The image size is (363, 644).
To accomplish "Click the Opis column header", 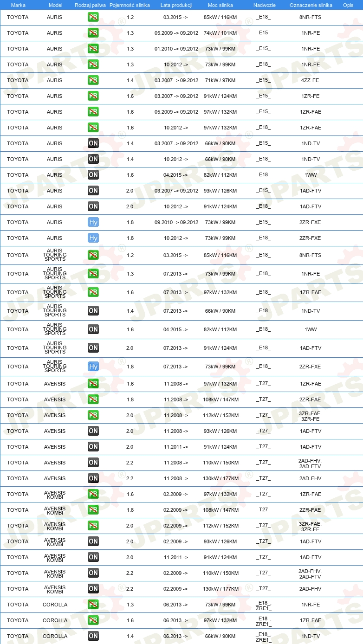I will pos(348,5).
